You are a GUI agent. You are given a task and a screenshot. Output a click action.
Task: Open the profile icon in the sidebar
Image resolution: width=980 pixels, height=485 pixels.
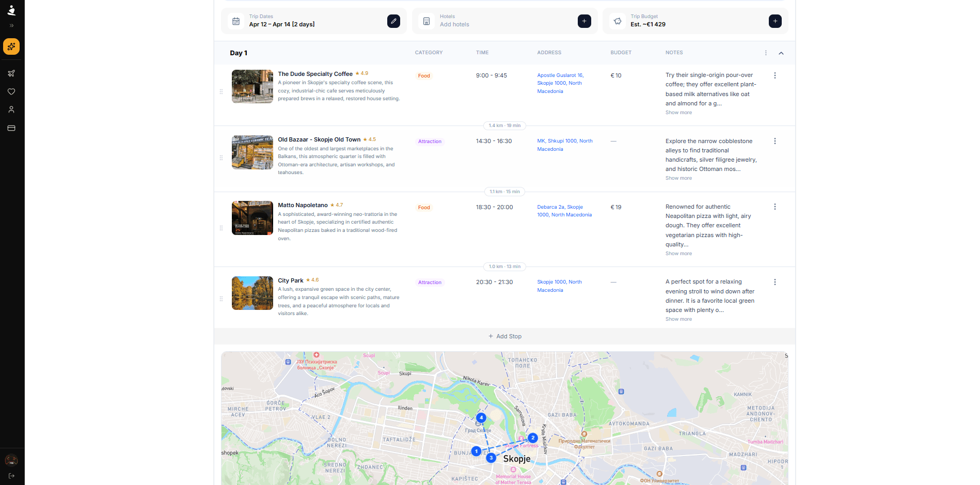pyautogui.click(x=11, y=109)
